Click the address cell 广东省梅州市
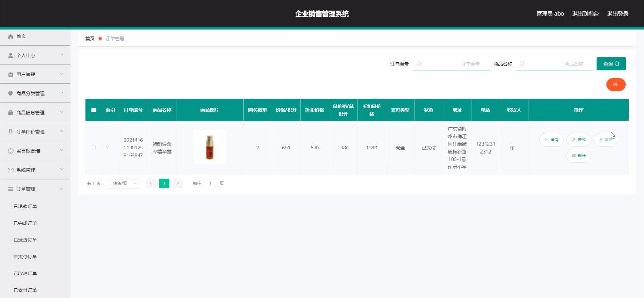The height and width of the screenshot is (298, 644). click(x=457, y=148)
